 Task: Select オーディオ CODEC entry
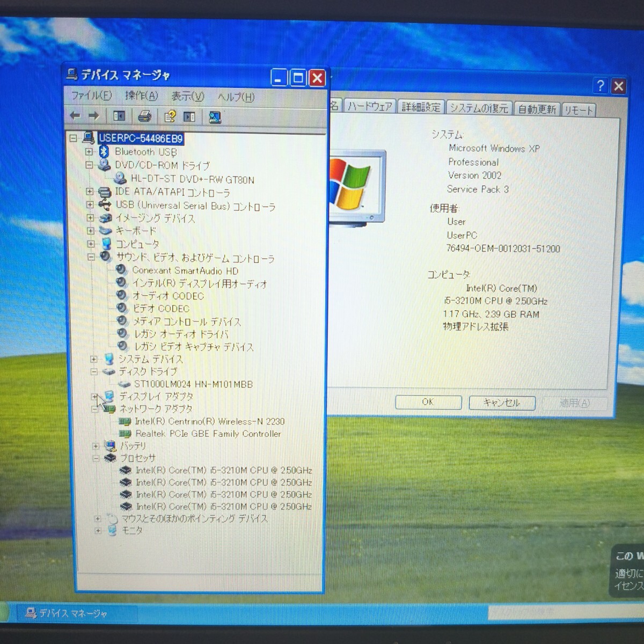pyautogui.click(x=168, y=296)
